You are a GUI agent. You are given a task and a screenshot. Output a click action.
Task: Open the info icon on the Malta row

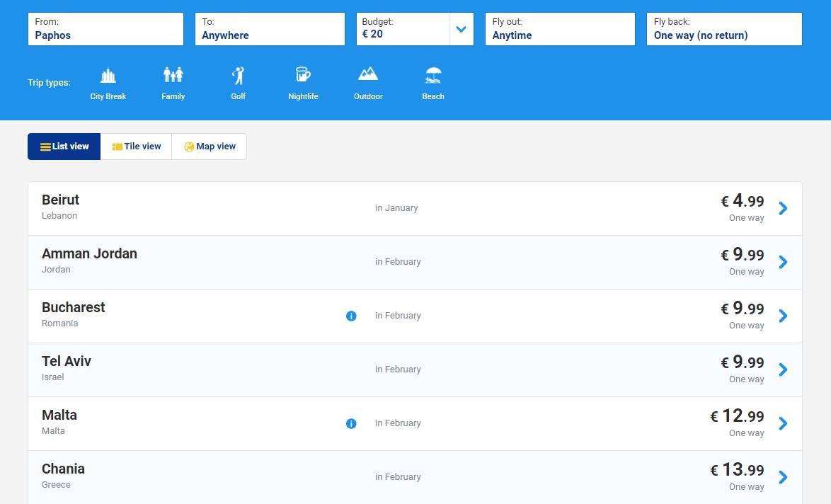tap(351, 423)
